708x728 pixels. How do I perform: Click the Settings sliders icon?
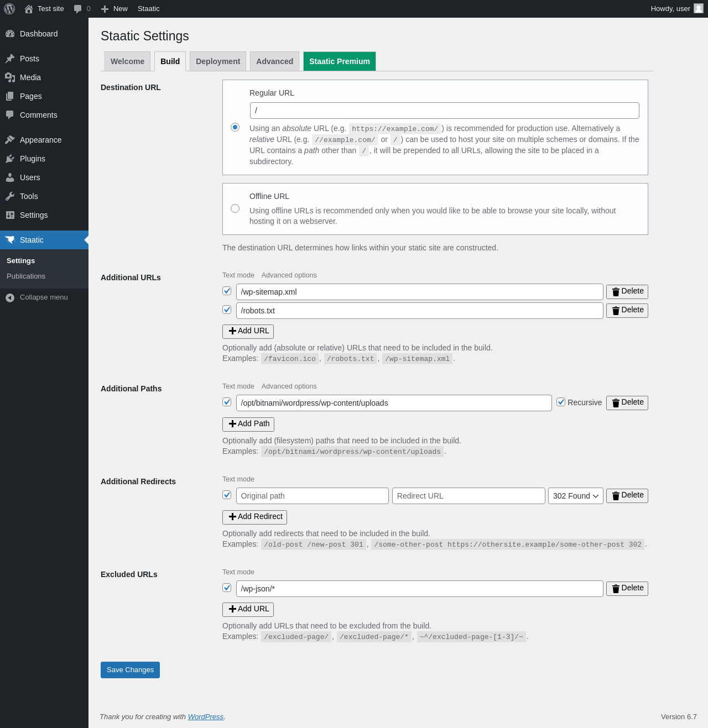click(x=10, y=215)
